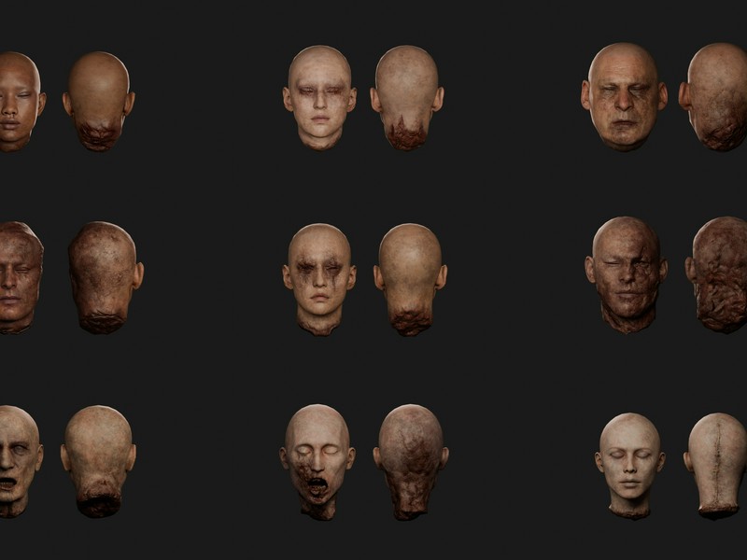The height and width of the screenshot is (560, 747).
Task: Select the pale face with bleeding eyes
Action: coord(319,279)
